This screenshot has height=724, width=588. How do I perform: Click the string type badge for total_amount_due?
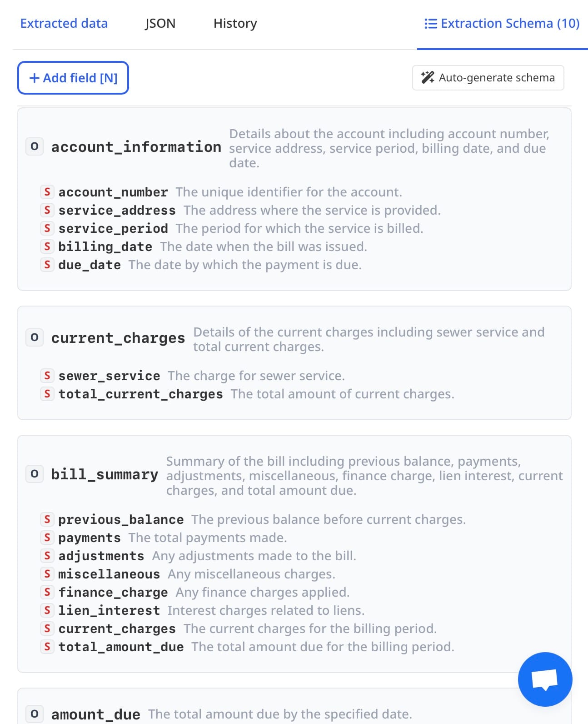47,647
